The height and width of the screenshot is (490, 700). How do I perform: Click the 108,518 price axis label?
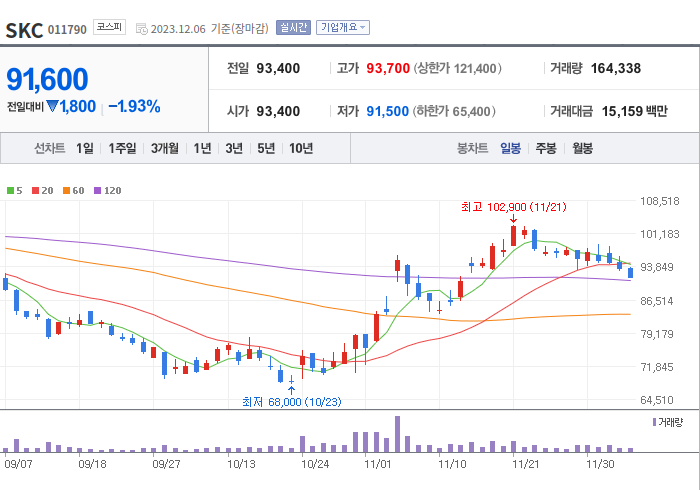tap(660, 201)
